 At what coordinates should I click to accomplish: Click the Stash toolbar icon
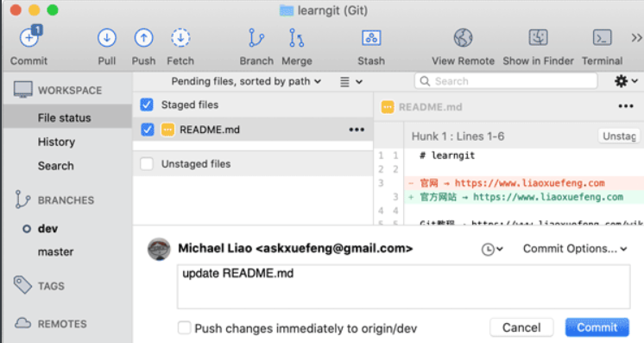pos(371,38)
